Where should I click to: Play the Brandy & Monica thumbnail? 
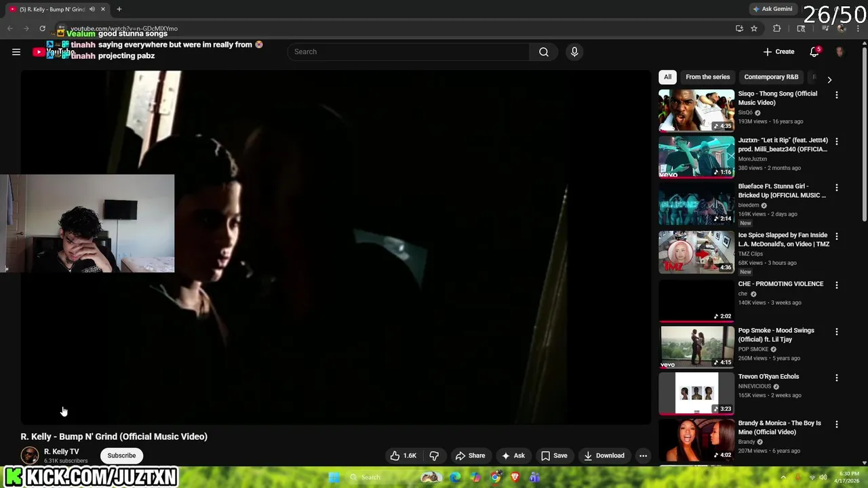[696, 440]
